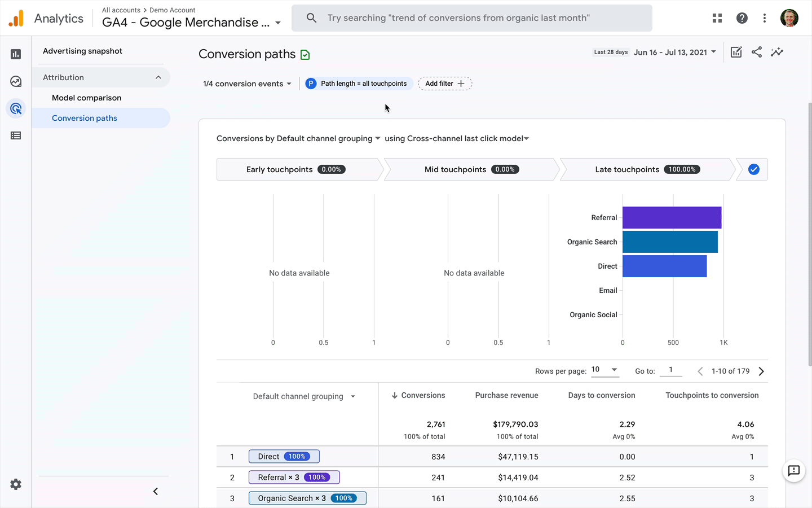
Task: Collapse the Attribution section
Action: pos(158,77)
